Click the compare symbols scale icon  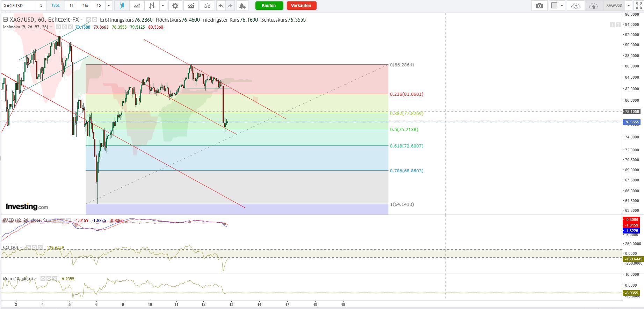click(x=207, y=6)
